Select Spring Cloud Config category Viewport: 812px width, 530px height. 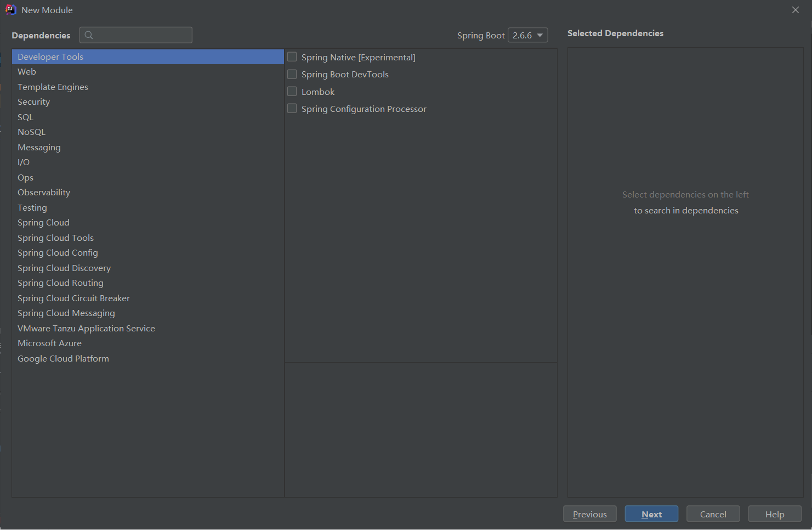[x=148, y=253]
